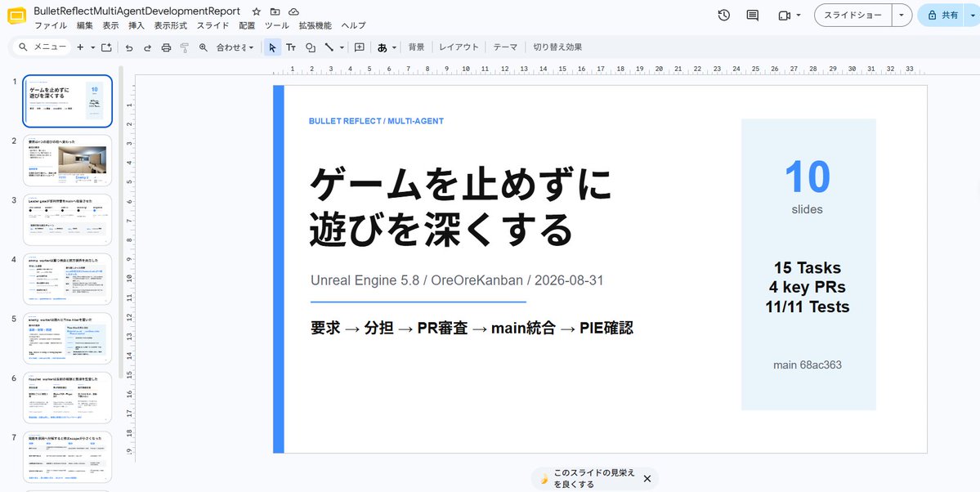
Task: Click the subtitle text Unreal Engine 5.8 / OreOreKanban
Action: click(416, 280)
